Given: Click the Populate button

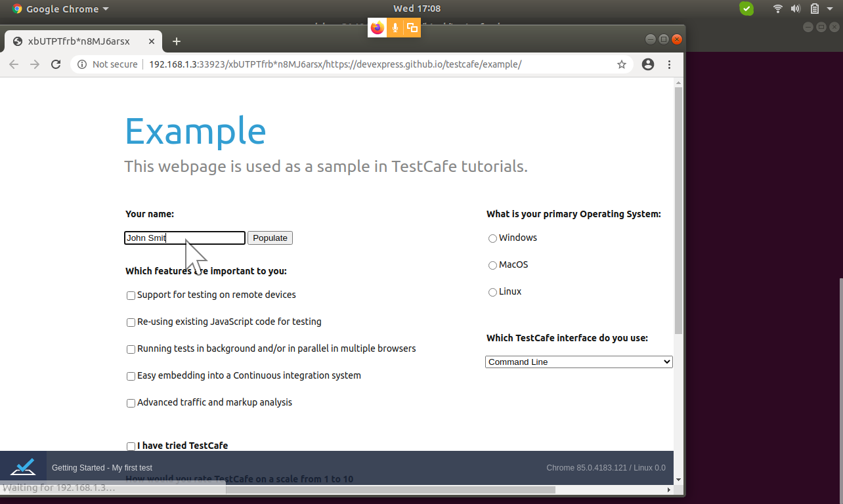Looking at the screenshot, I should [x=270, y=238].
